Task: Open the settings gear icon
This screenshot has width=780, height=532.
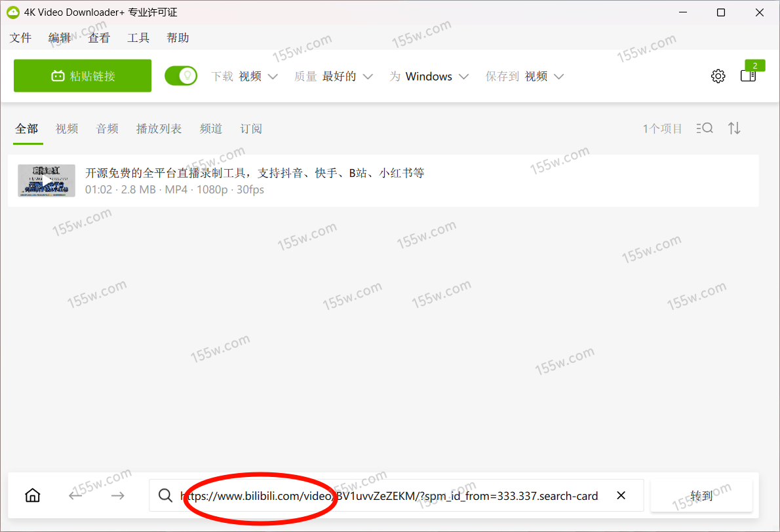Action: (718, 76)
